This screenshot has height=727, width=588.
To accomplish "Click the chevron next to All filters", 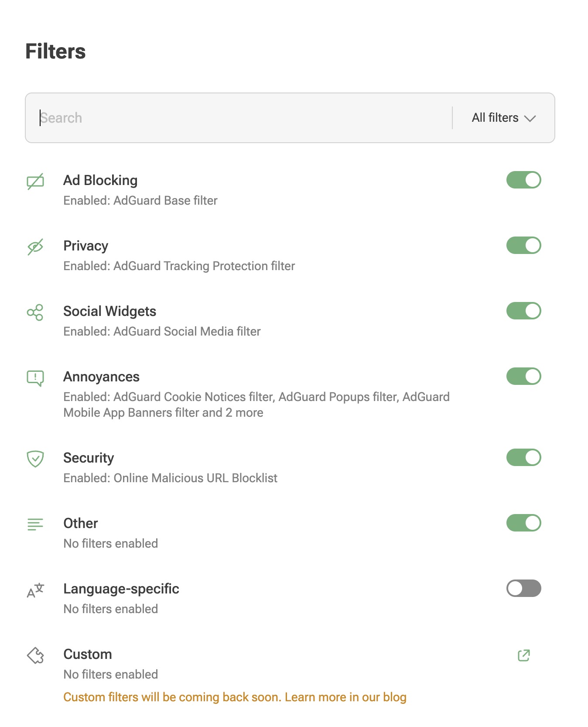I will (530, 118).
